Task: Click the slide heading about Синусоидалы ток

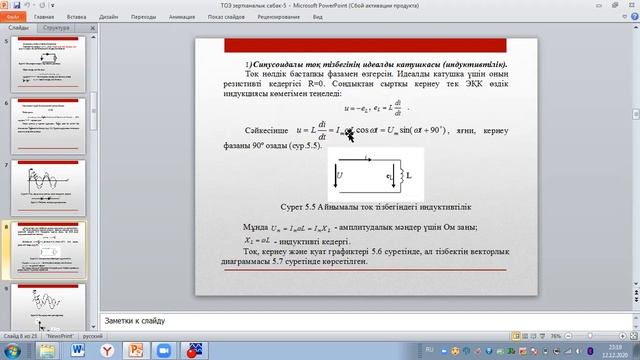Action: click(376, 64)
